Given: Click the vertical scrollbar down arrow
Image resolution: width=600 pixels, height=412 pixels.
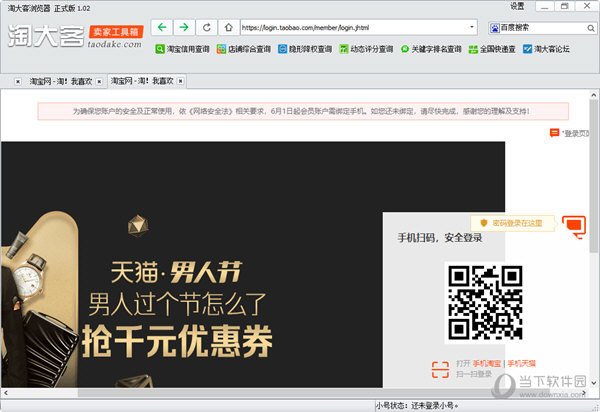Looking at the screenshot, I should point(593,383).
